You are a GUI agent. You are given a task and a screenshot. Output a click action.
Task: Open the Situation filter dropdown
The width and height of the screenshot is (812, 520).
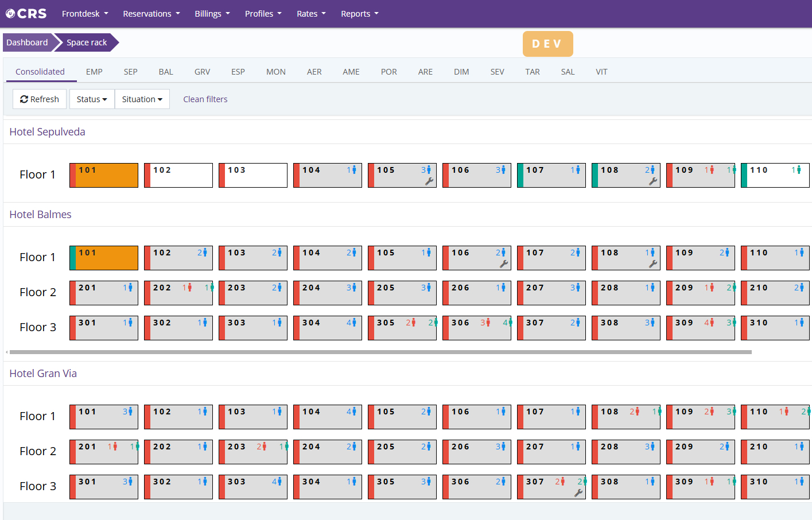[x=142, y=99]
